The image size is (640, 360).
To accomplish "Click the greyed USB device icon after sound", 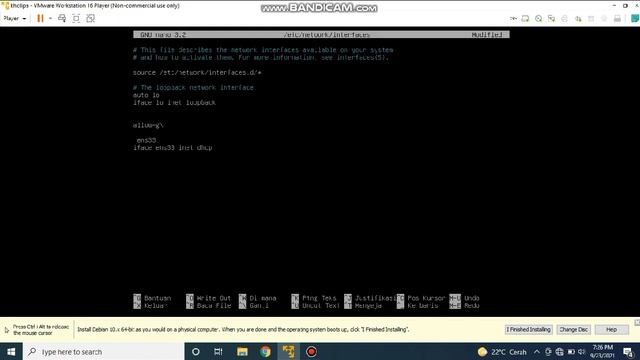I will click(591, 18).
